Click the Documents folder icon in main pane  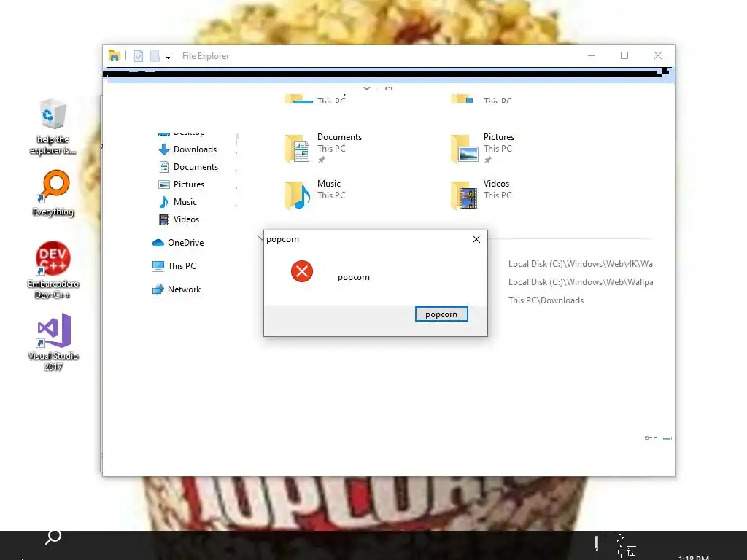pos(298,149)
